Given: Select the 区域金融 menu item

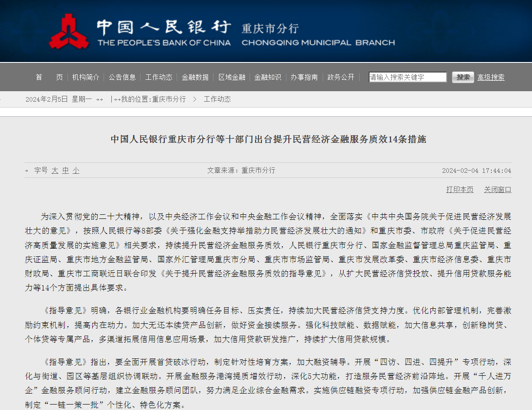Looking at the screenshot, I should 231,77.
